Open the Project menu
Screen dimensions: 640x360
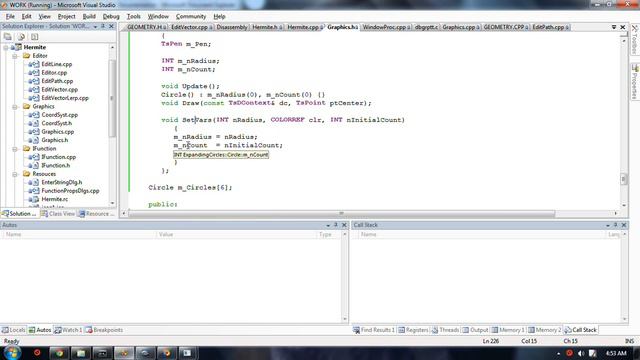coord(67,16)
